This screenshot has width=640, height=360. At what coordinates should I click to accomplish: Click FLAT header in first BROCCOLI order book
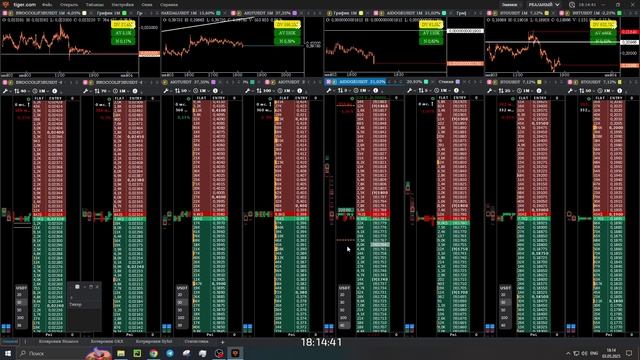click(x=39, y=98)
